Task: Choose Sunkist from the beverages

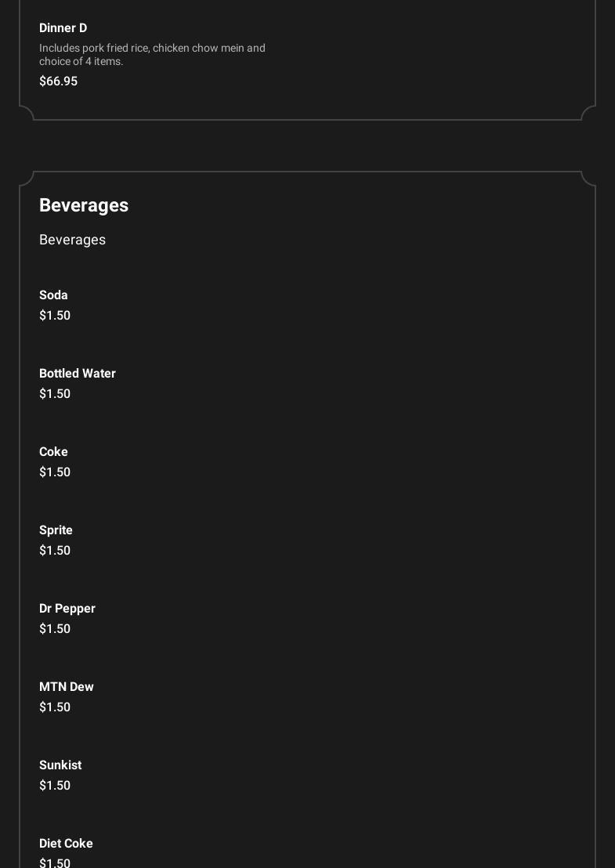Action: [x=60, y=765]
